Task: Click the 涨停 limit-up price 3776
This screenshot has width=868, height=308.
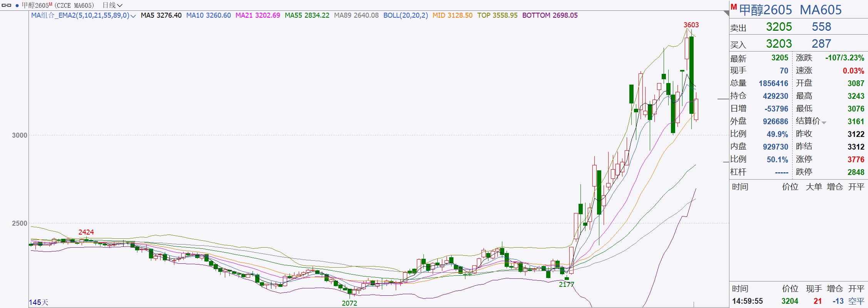Action: pyautogui.click(x=855, y=160)
